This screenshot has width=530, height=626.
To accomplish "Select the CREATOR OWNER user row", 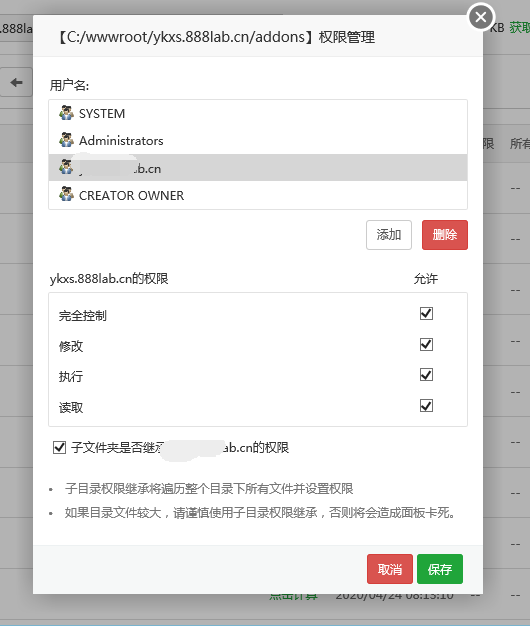I will pyautogui.click(x=258, y=195).
